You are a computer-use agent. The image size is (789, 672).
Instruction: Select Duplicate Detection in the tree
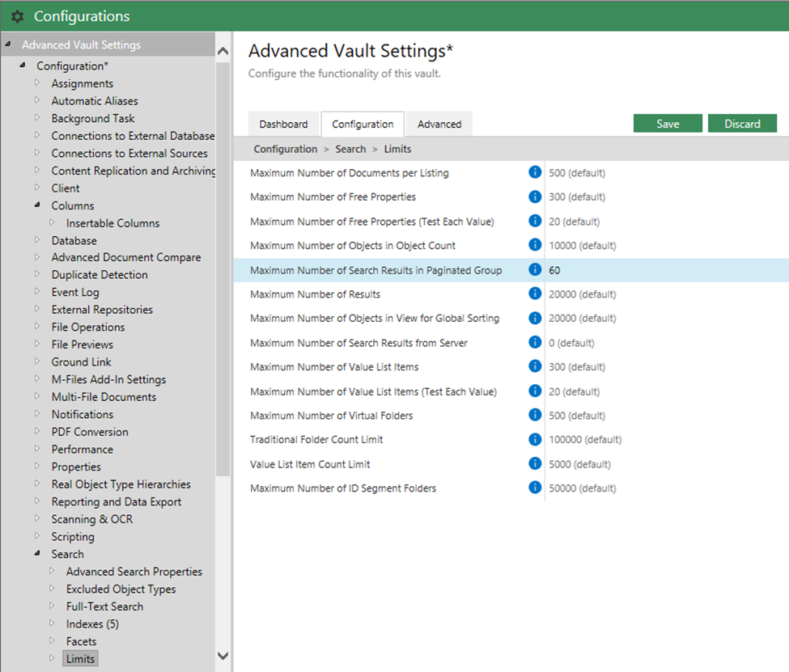click(100, 275)
